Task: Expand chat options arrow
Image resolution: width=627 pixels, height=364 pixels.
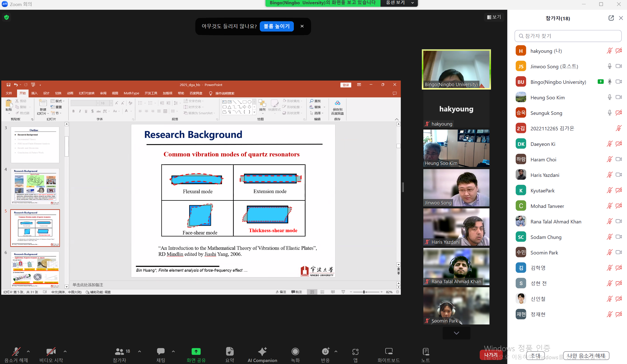Action: 173,351
